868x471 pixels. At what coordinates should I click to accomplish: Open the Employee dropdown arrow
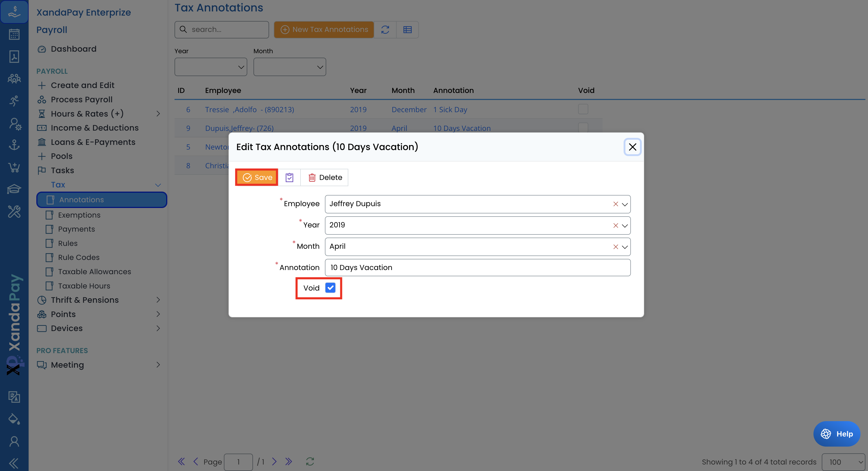(x=625, y=204)
